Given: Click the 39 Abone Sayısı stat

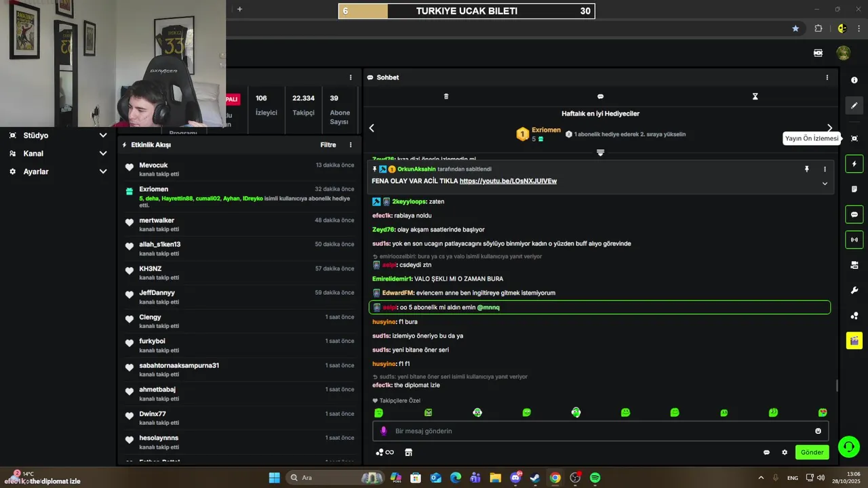Looking at the screenshot, I should click(340, 107).
